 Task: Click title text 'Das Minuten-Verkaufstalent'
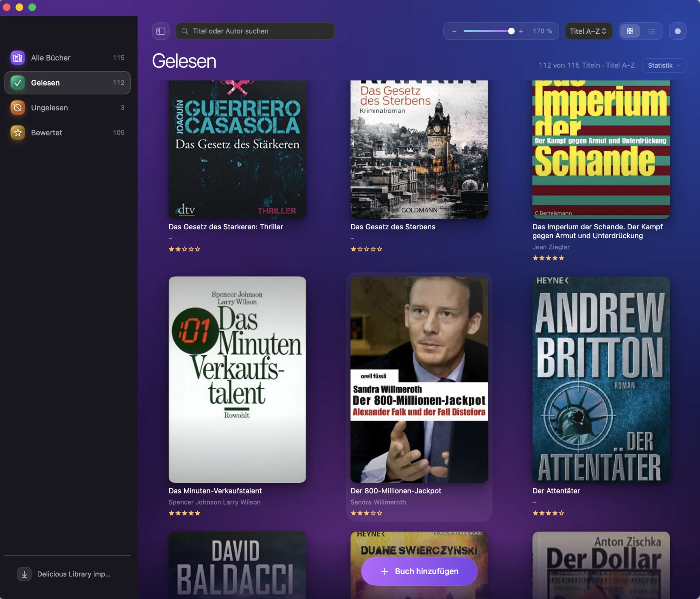215,491
